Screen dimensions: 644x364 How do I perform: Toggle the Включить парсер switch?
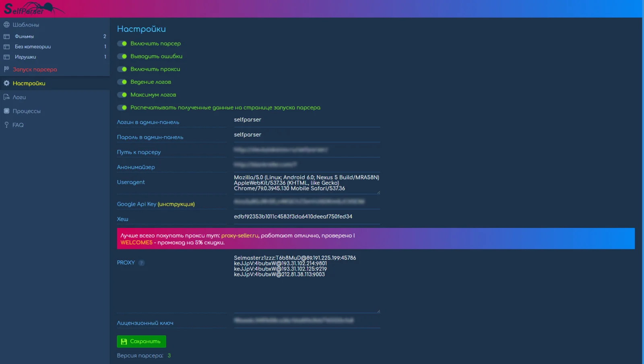(x=122, y=43)
